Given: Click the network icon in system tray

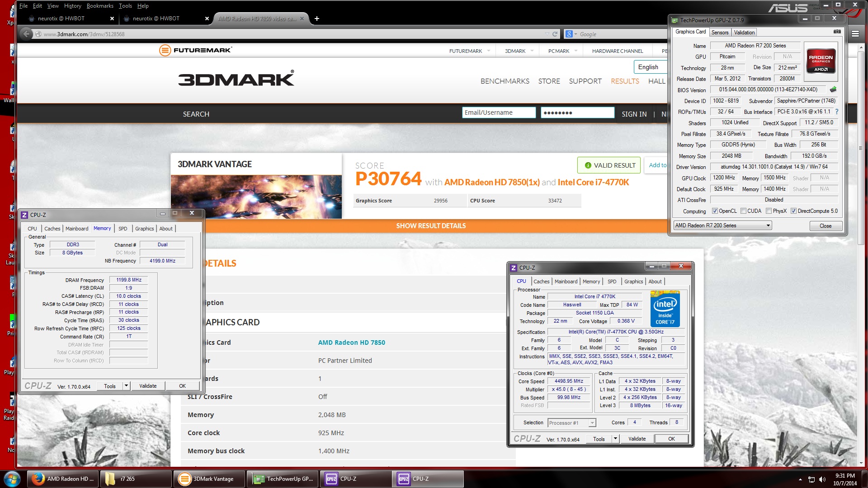Looking at the screenshot, I should [x=811, y=479].
